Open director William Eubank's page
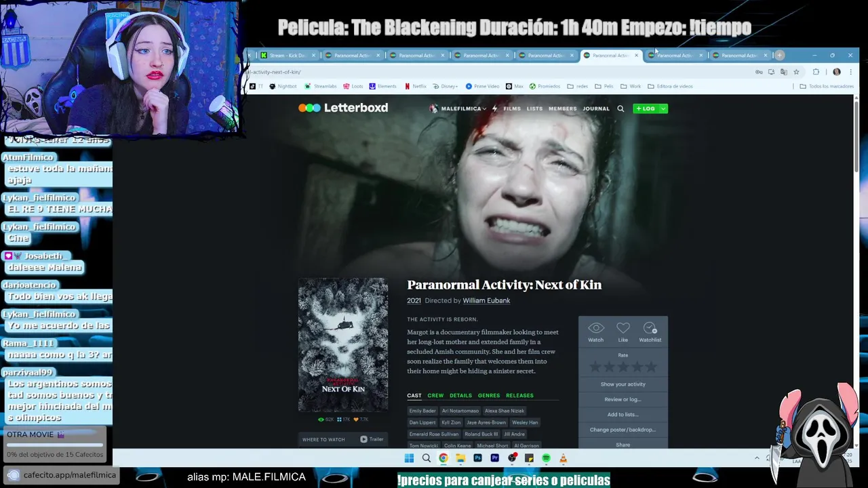The height and width of the screenshot is (488, 868). [486, 300]
